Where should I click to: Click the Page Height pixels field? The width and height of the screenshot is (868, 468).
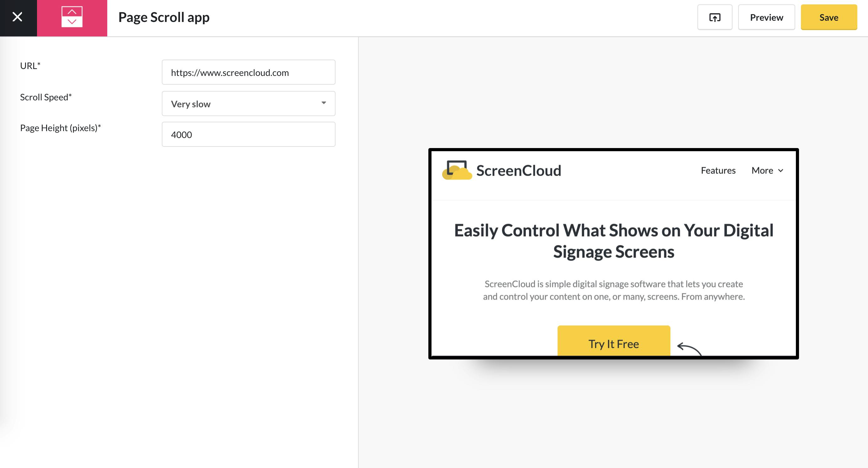pyautogui.click(x=248, y=135)
